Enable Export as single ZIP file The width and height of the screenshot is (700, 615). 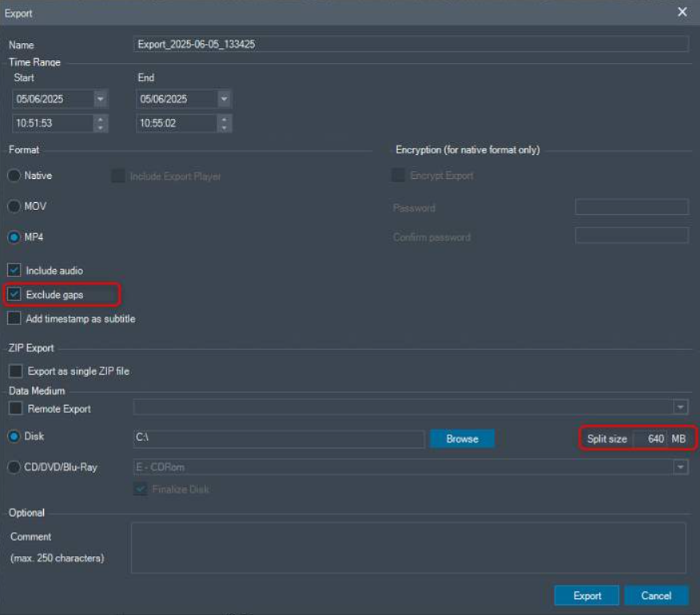click(x=14, y=371)
